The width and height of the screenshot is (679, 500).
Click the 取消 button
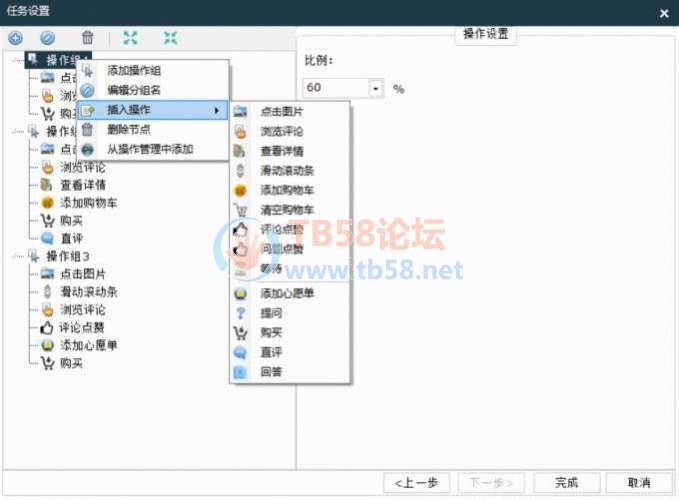638,482
